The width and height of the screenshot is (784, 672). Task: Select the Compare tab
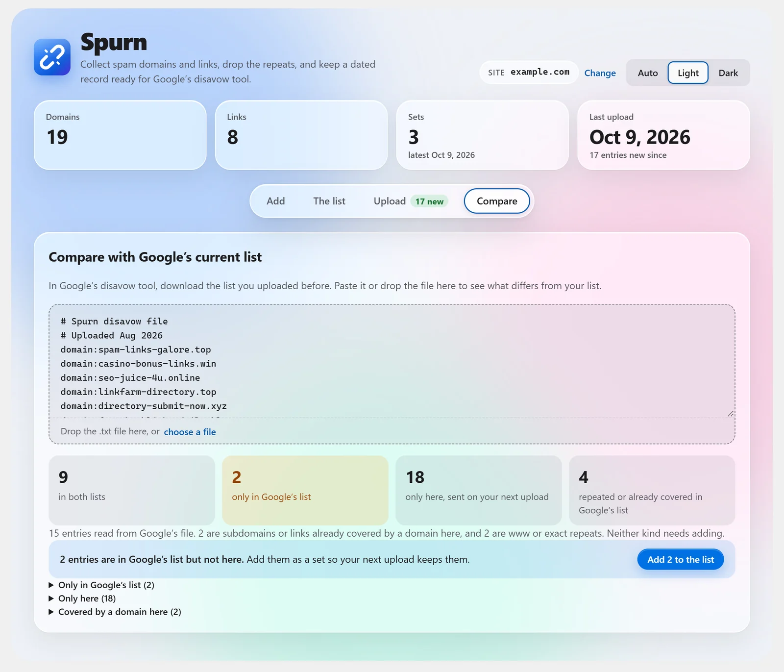coord(497,201)
